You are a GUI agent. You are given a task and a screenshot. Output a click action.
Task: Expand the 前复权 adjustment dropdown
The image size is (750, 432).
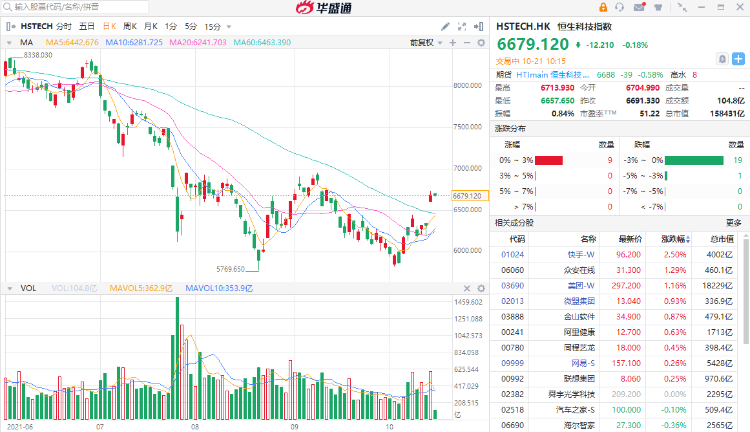click(423, 43)
